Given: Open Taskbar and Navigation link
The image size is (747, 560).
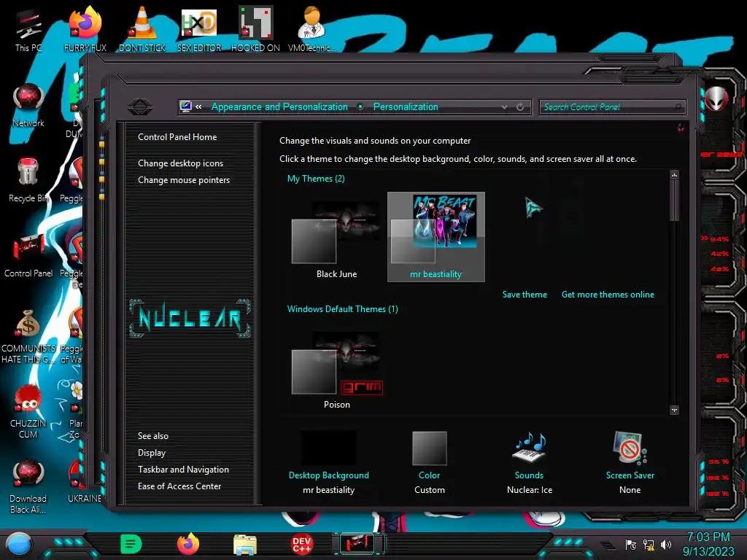Looking at the screenshot, I should (x=183, y=470).
